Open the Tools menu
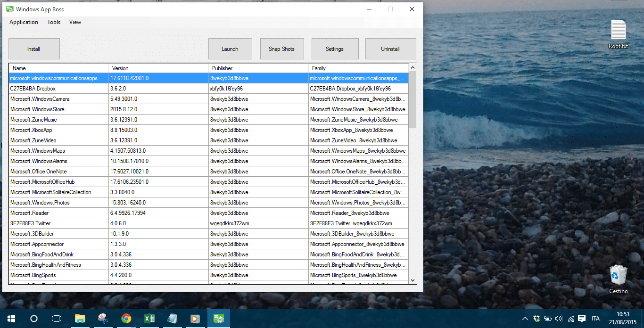Viewport: 644px width, 328px height. (53, 22)
